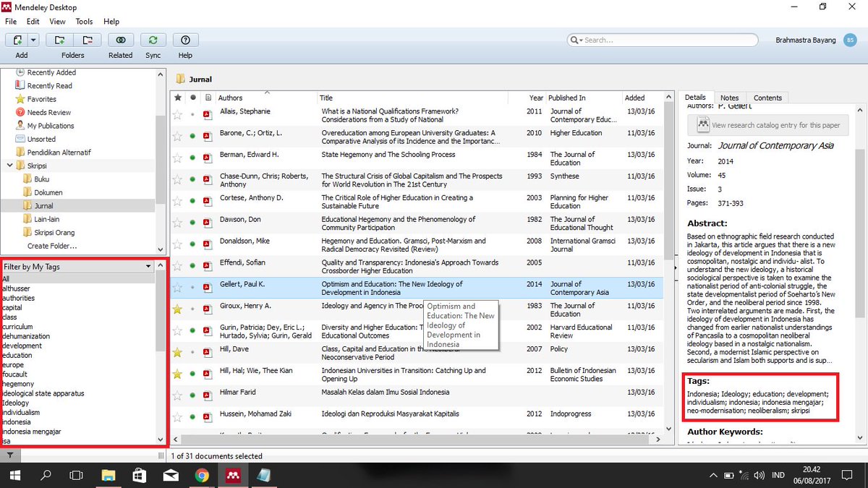Switch to the Notes tab
This screenshot has height=488, width=868.
tap(729, 98)
